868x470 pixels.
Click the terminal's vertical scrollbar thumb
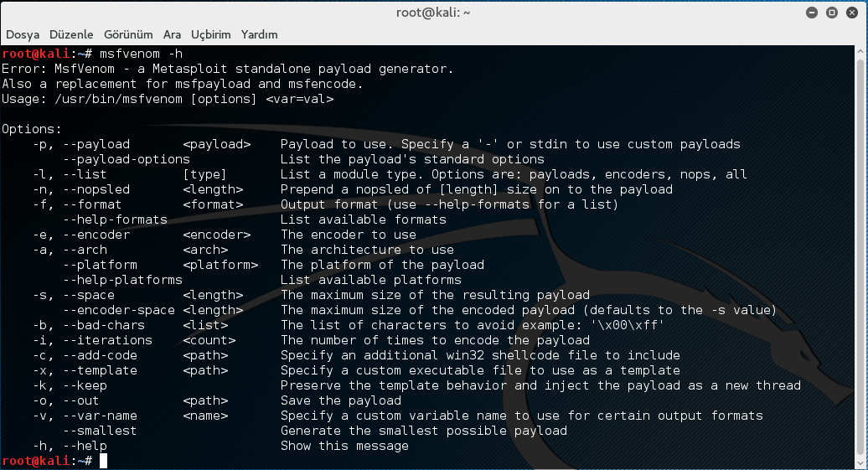pos(862,251)
